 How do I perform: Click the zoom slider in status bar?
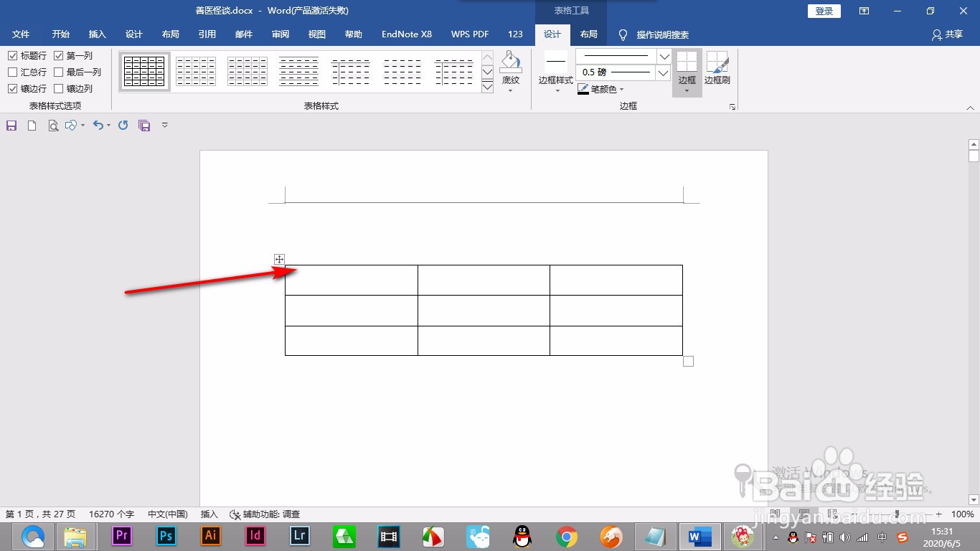click(897, 514)
